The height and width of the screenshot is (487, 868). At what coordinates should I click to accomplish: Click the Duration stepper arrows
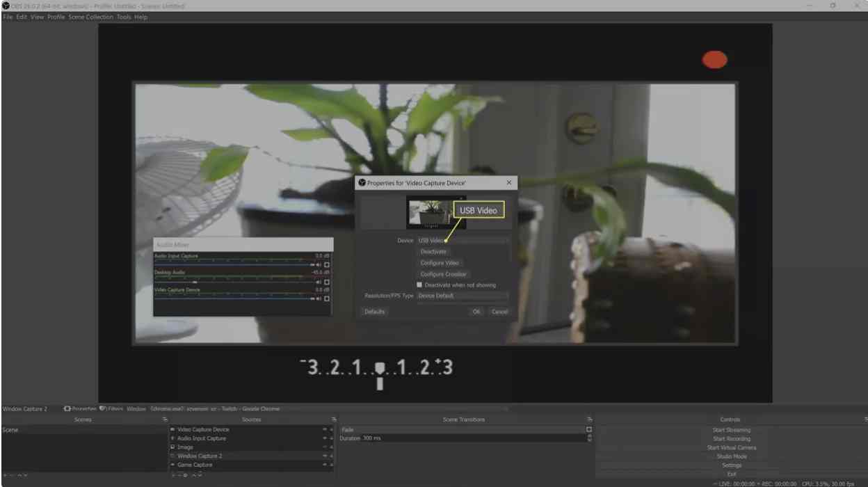(x=590, y=438)
